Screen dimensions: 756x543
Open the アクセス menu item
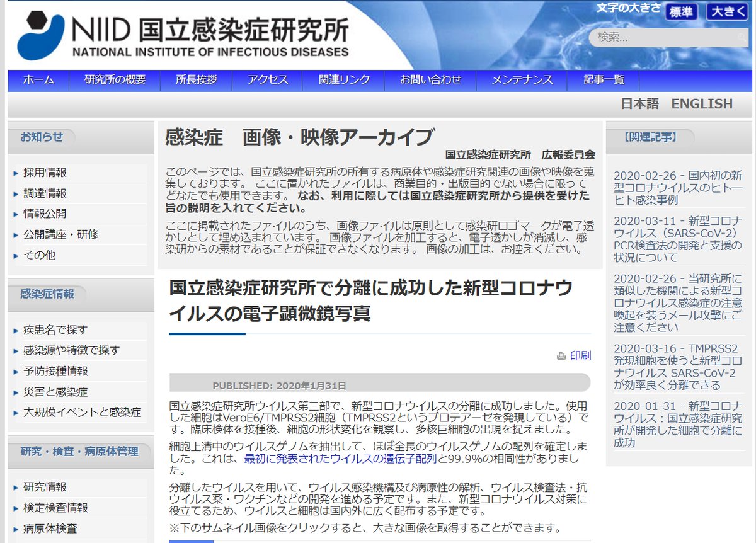(x=268, y=80)
